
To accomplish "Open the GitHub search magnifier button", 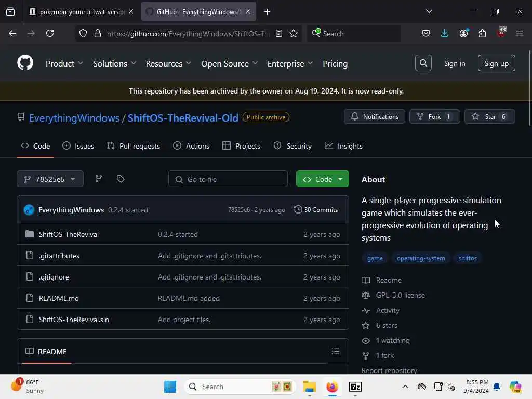I will (x=423, y=63).
